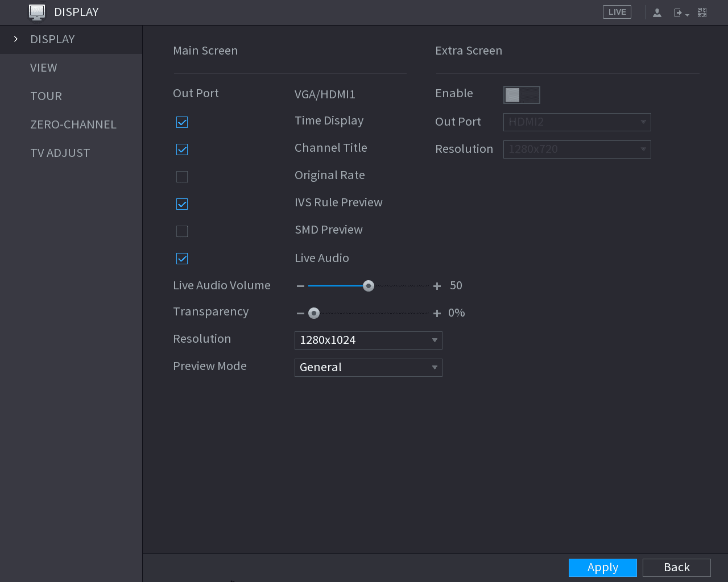Click the transparency minus icon
Viewport: 728px width, 582px height.
(300, 313)
